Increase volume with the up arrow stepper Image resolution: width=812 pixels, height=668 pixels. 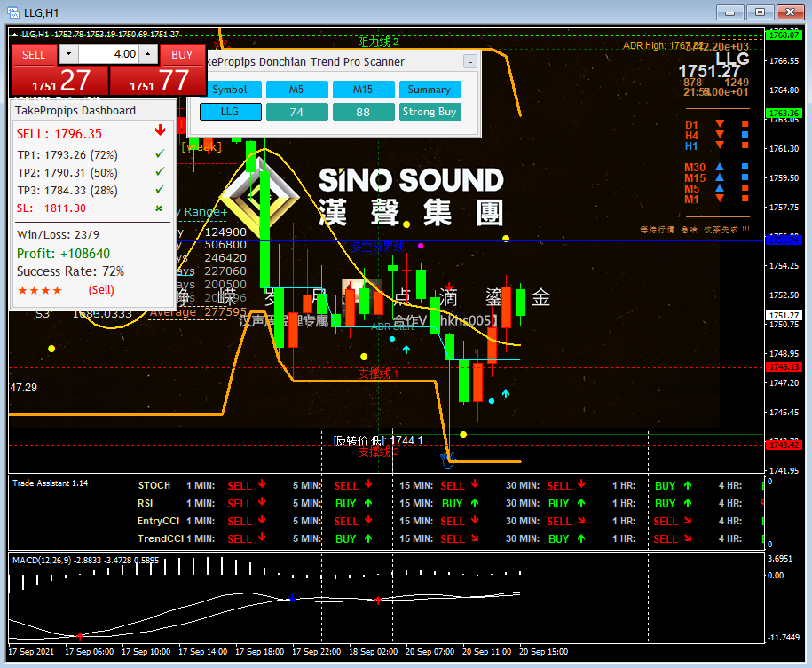coord(148,54)
